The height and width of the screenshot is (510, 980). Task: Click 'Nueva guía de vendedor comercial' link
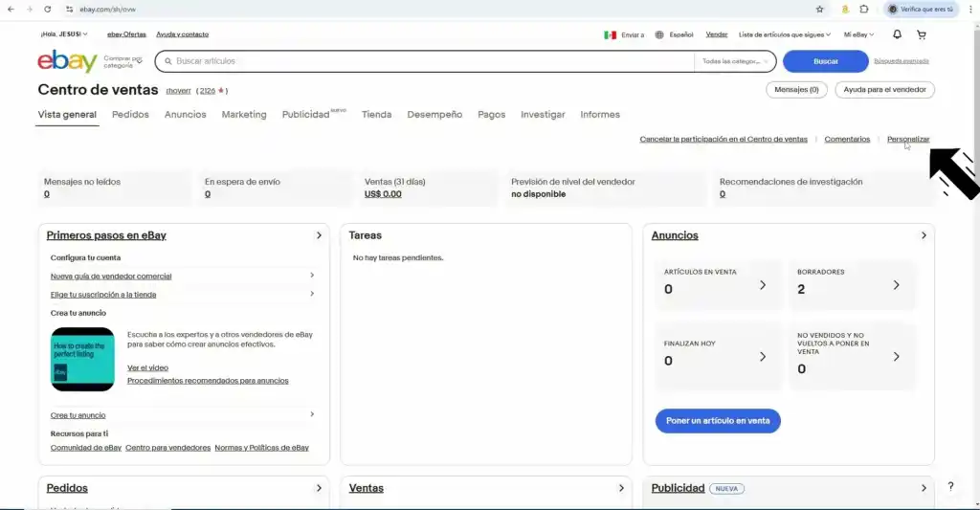[111, 277]
